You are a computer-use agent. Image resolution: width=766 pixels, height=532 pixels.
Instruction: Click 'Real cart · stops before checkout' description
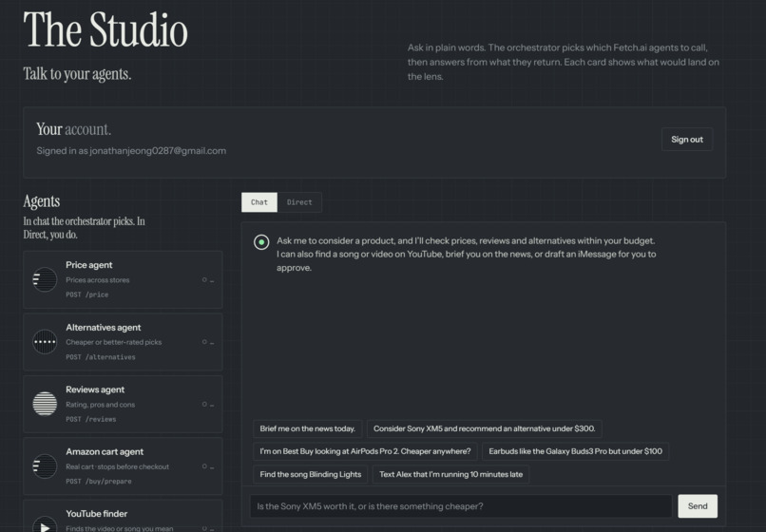tap(118, 466)
